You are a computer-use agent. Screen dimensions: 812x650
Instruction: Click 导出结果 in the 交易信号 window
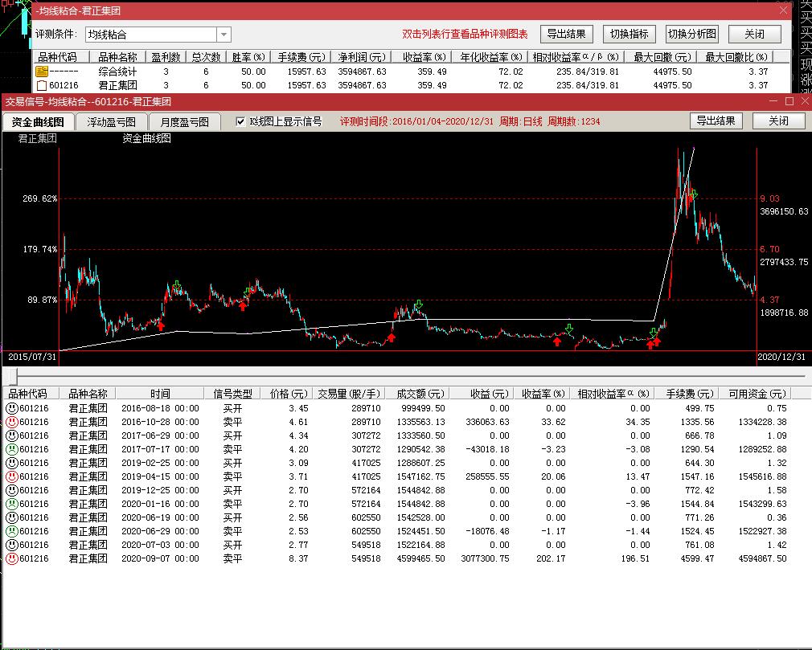pyautogui.click(x=716, y=121)
